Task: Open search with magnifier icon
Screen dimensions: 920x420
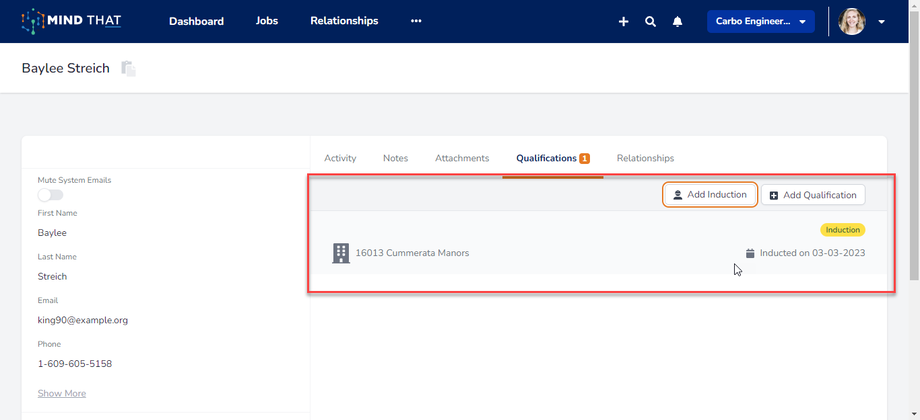Action: pyautogui.click(x=650, y=21)
